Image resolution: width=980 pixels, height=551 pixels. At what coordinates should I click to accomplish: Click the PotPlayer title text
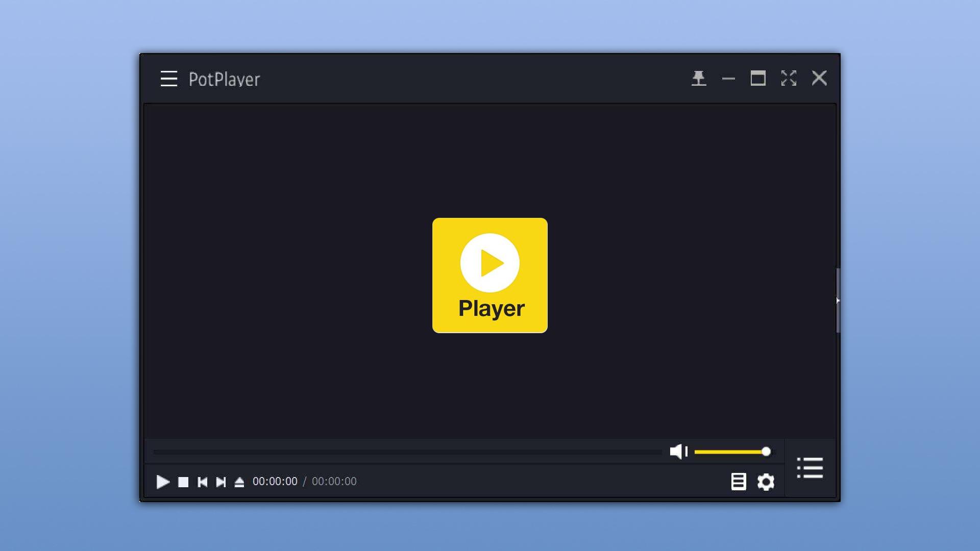[224, 79]
